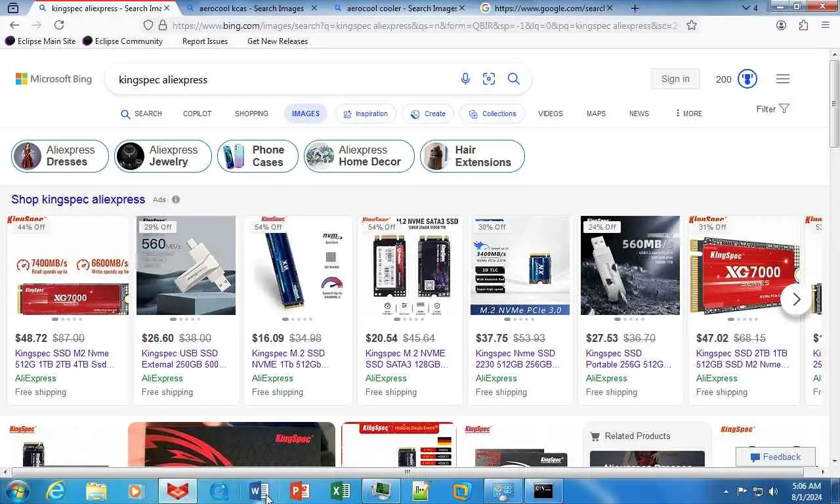Click the Inspiration button
The image size is (840, 504).
366,114
